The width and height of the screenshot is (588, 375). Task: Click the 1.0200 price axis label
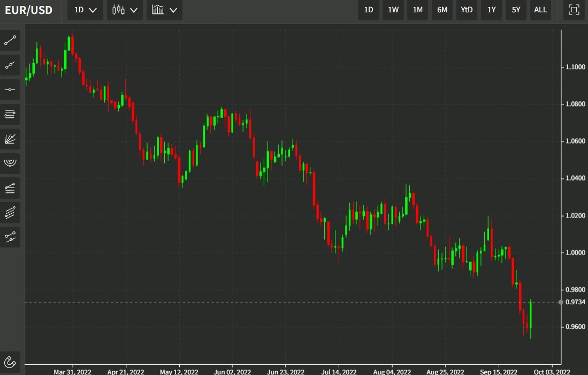click(x=575, y=215)
